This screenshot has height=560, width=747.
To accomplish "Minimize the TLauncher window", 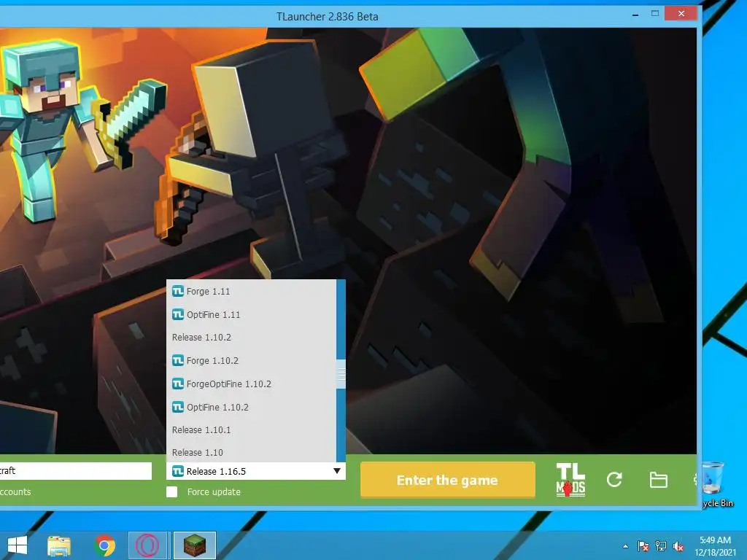I will (635, 15).
